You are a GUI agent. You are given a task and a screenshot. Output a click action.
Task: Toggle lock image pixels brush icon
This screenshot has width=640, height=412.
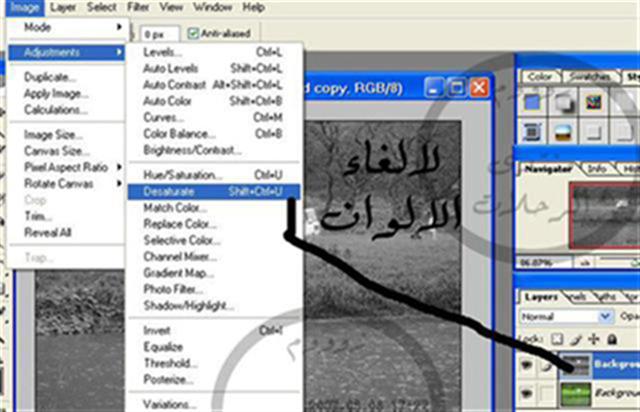[576, 339]
